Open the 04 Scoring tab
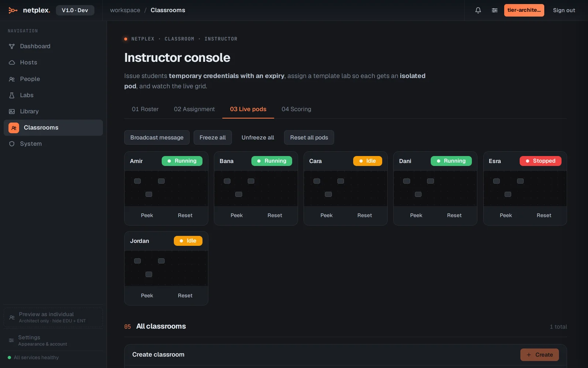588x368 pixels. [296, 109]
